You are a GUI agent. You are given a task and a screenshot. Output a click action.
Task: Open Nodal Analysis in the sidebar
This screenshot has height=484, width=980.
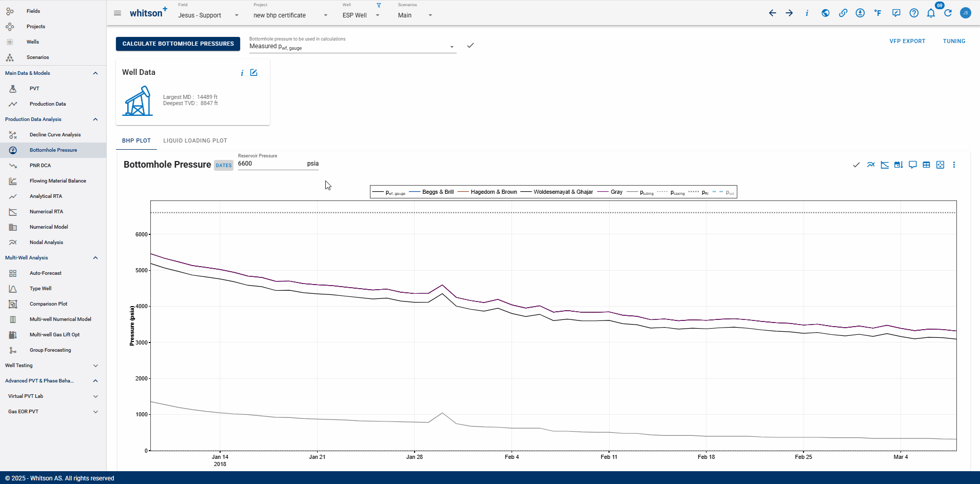[46, 243]
